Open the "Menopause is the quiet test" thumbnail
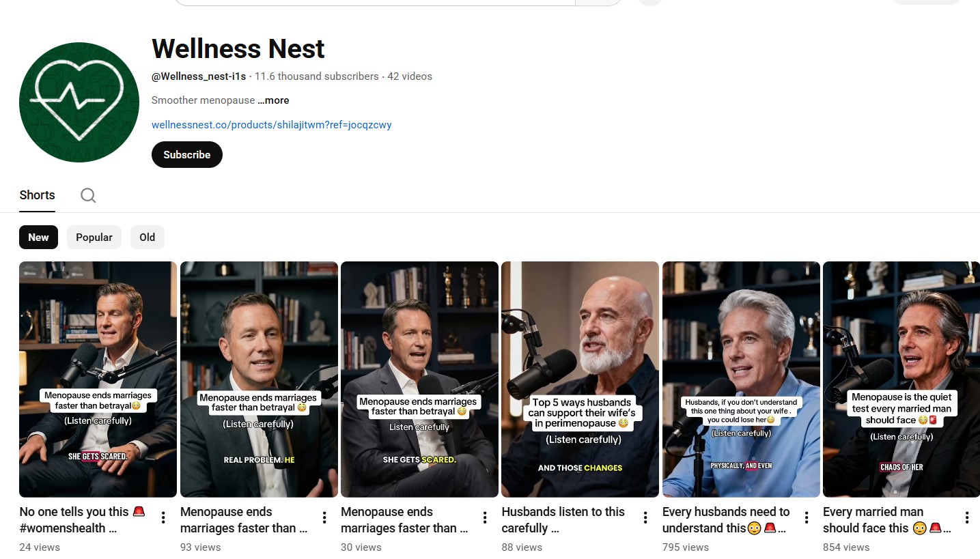Viewport: 980px width, 559px height. (x=901, y=379)
